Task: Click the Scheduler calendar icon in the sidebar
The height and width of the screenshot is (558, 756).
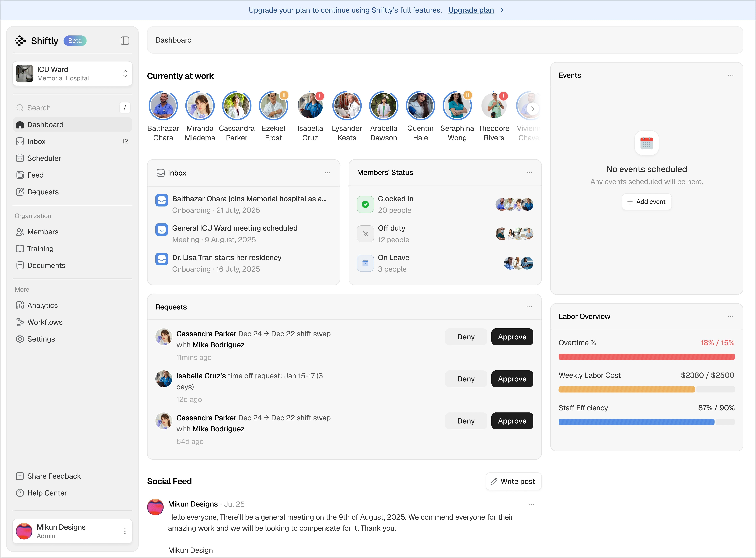Action: (x=20, y=158)
